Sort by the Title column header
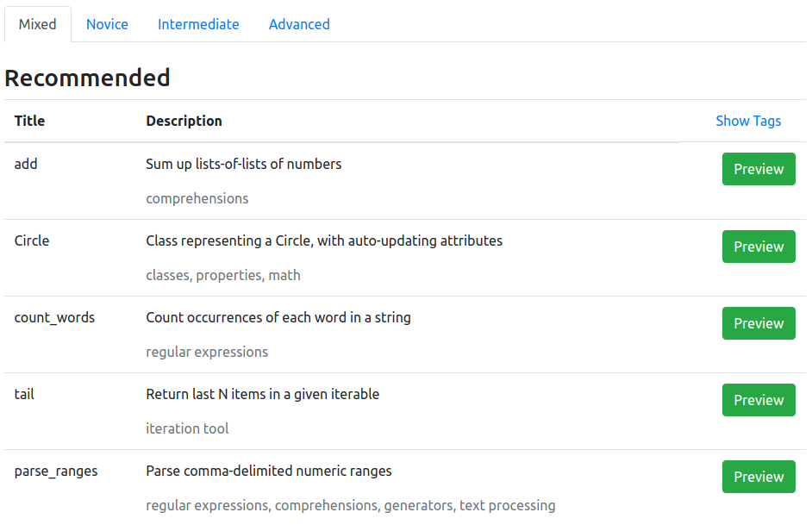 (29, 121)
